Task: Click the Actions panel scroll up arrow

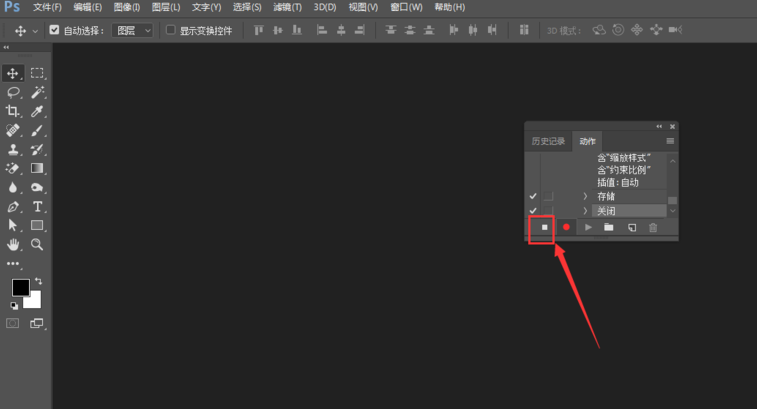Action: [673, 161]
